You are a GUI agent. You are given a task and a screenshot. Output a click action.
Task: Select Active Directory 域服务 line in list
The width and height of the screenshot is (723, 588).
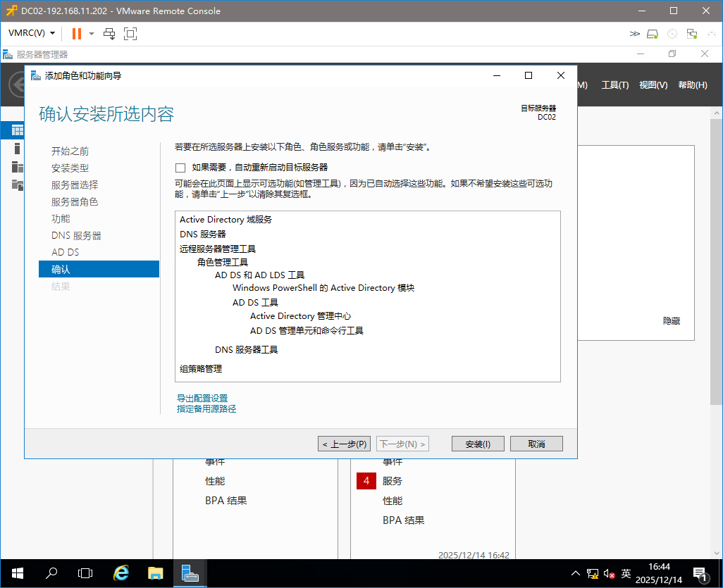226,219
